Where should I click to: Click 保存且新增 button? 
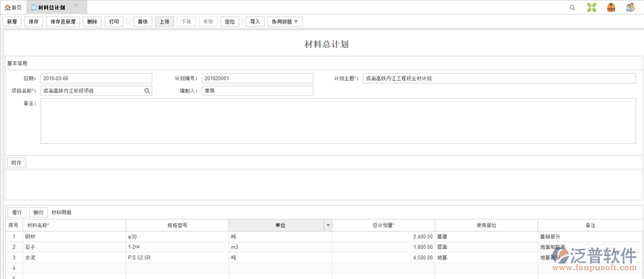tap(63, 21)
